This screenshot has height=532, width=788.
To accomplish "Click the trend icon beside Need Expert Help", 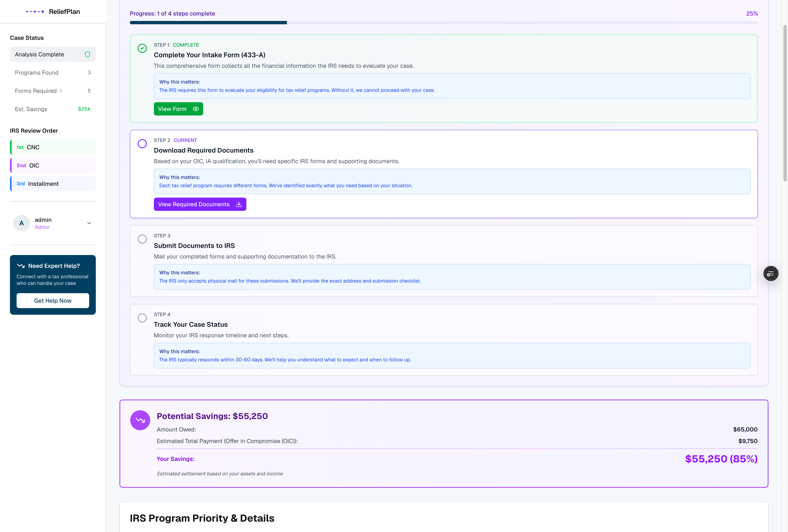I will [x=21, y=266].
